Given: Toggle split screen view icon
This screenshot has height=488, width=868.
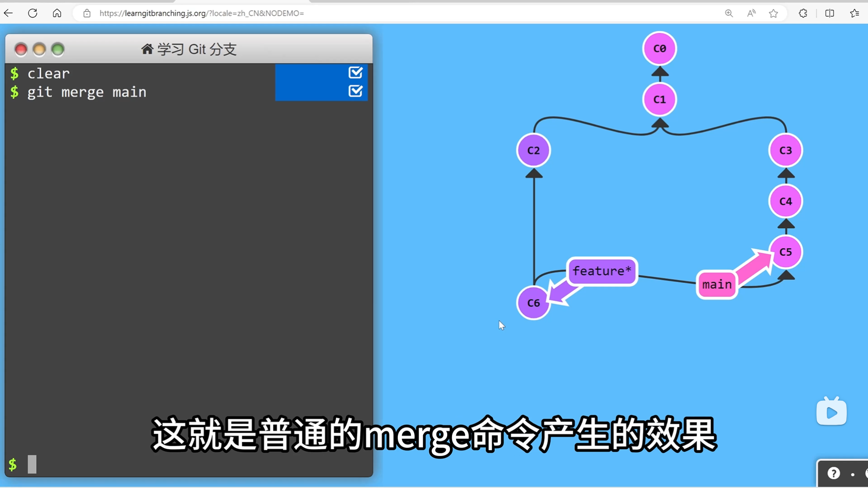Looking at the screenshot, I should tap(830, 13).
